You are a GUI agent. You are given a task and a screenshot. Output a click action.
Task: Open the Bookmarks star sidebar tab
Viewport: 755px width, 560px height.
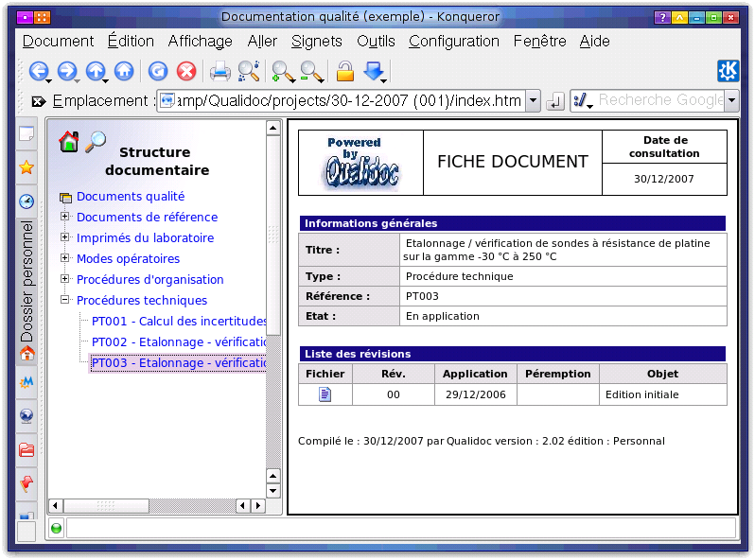[x=26, y=167]
